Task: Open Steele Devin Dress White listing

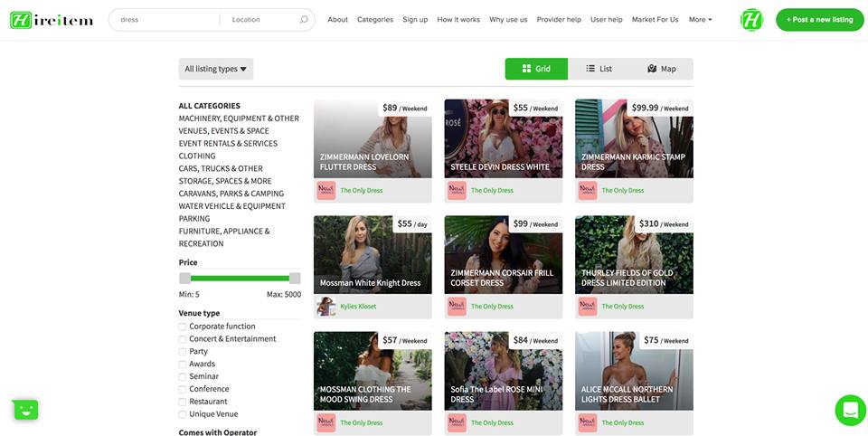Action: click(x=504, y=138)
